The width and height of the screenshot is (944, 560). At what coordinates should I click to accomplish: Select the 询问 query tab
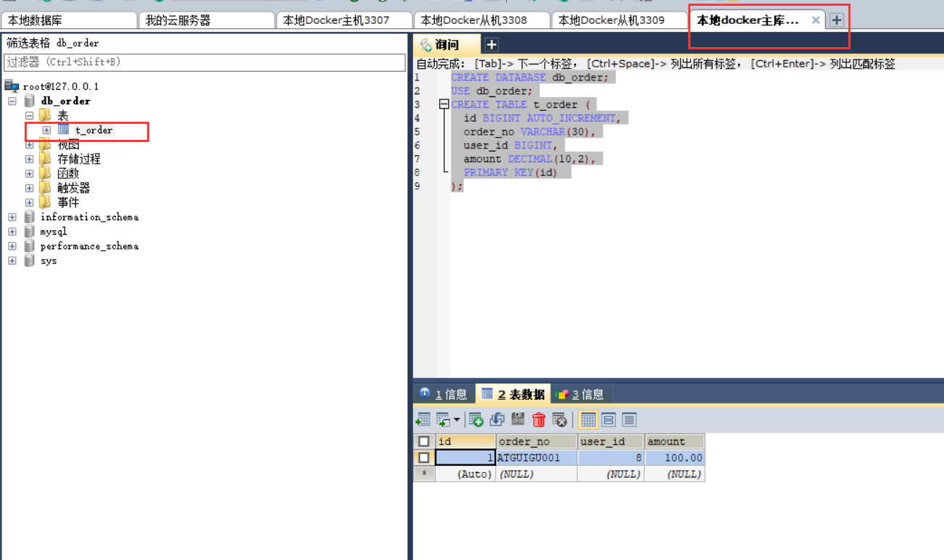point(446,45)
